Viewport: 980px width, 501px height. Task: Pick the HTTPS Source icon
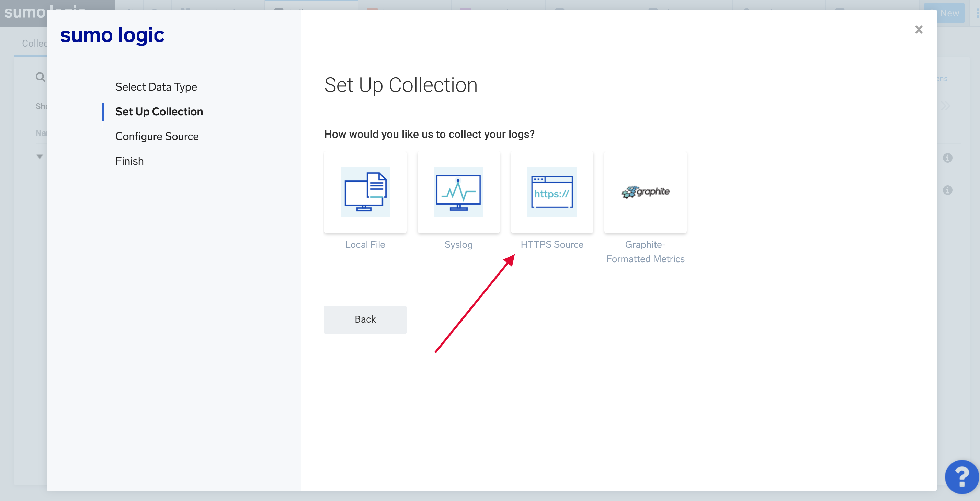551,192
